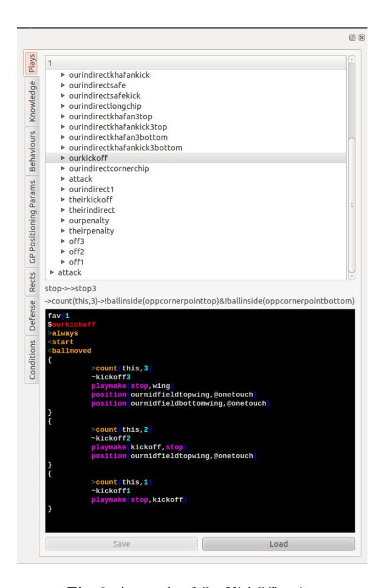Select the theirpenalty play
The image size is (379, 588).
91,231
